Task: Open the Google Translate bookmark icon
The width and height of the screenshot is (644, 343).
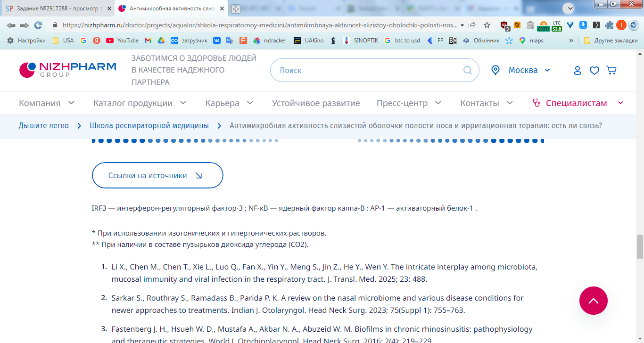Action: [230, 41]
